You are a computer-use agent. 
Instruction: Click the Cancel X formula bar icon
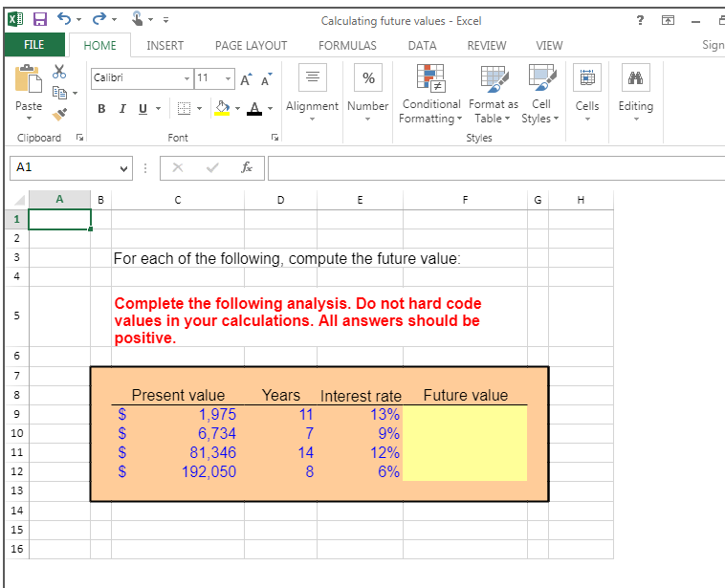(178, 168)
